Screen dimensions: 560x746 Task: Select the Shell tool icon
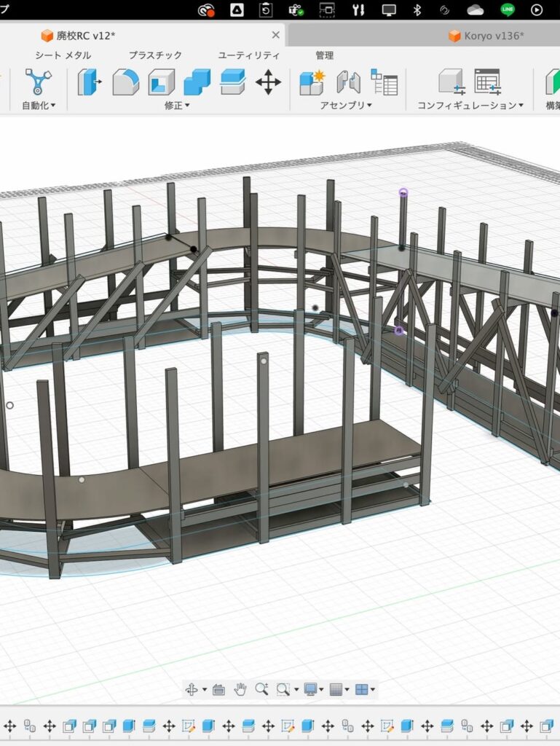161,82
